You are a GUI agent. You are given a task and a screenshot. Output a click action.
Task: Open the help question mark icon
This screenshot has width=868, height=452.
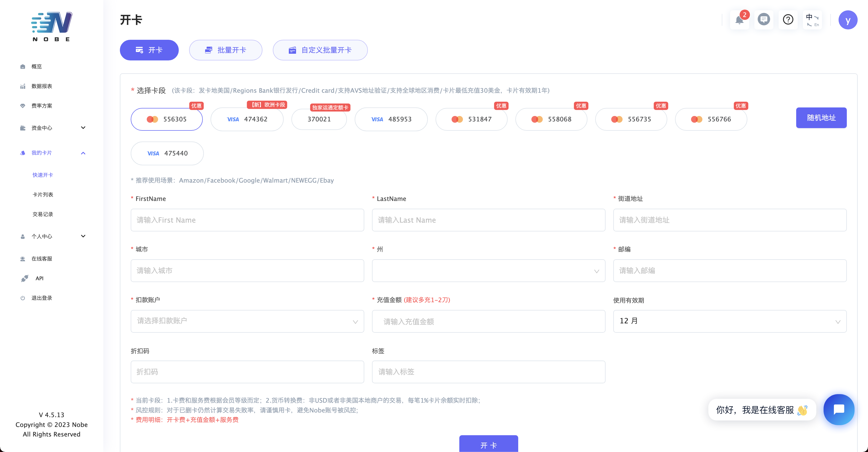(788, 20)
